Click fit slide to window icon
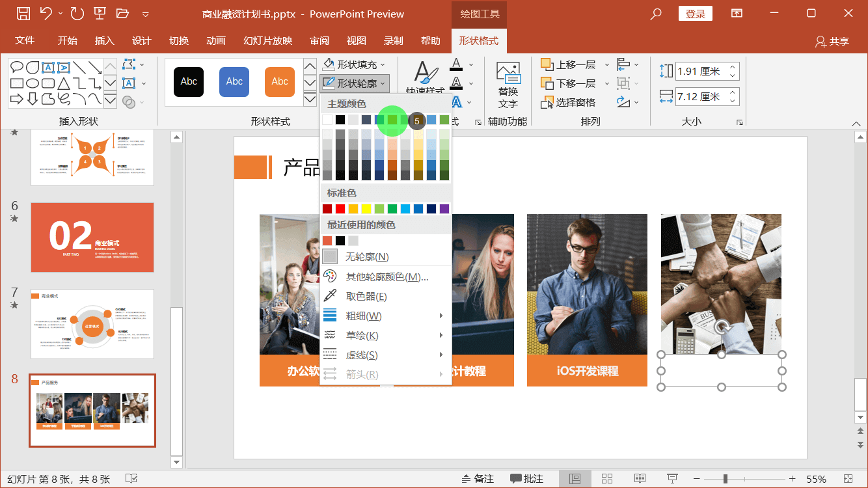The height and width of the screenshot is (488, 868). [x=848, y=479]
